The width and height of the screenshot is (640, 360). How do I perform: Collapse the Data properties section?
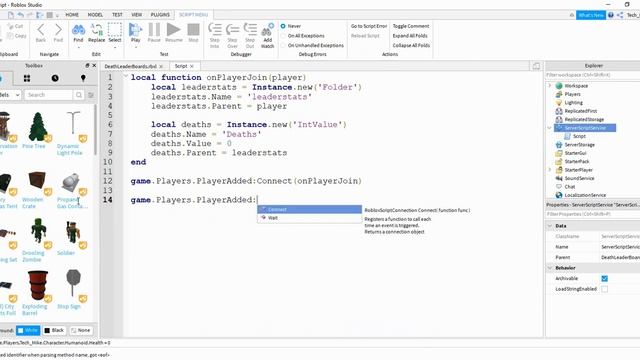(550, 226)
